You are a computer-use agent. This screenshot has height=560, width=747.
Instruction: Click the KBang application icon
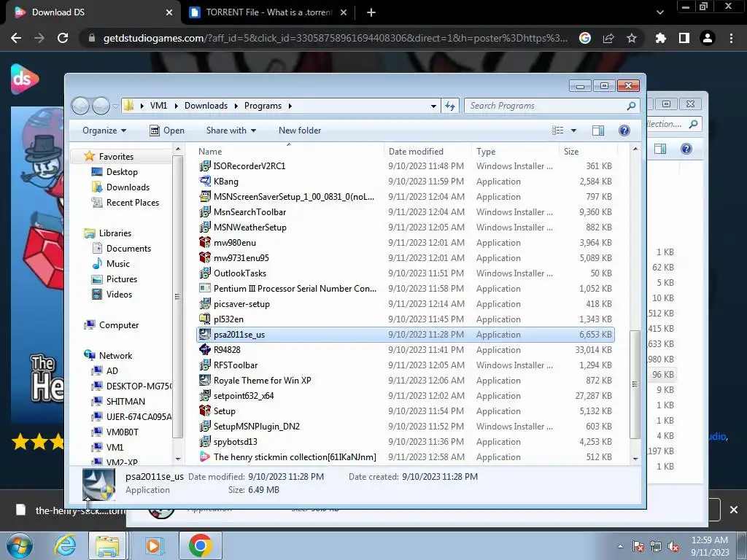pos(205,182)
